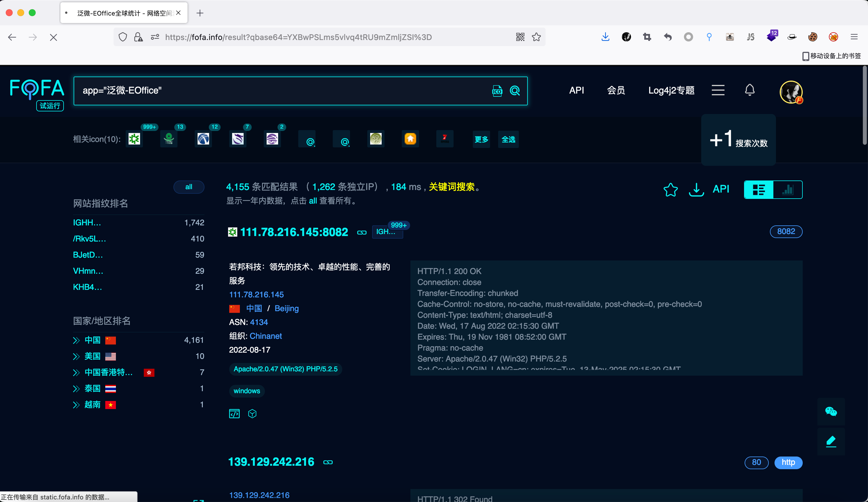Select the related icon with badge 13
Image resolution: width=868 pixels, height=502 pixels.
(169, 139)
